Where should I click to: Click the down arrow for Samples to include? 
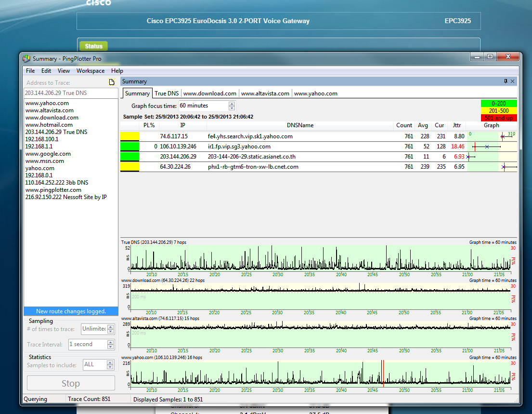point(111,367)
